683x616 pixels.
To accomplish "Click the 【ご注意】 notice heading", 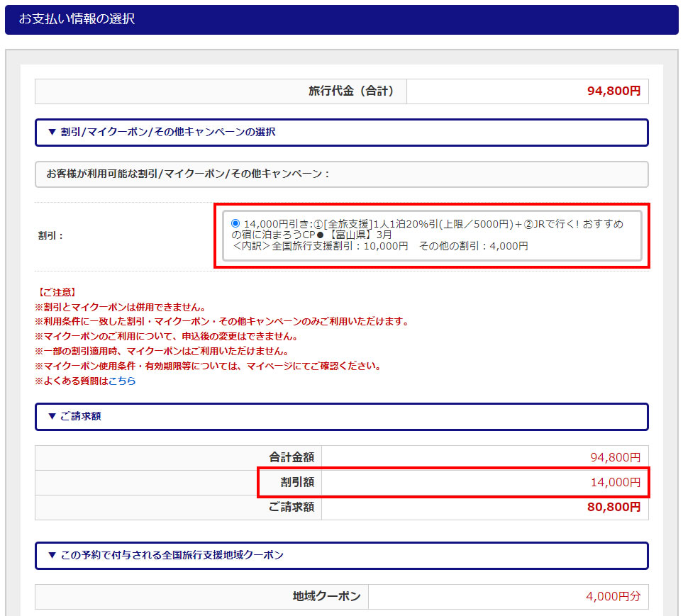I will [55, 292].
